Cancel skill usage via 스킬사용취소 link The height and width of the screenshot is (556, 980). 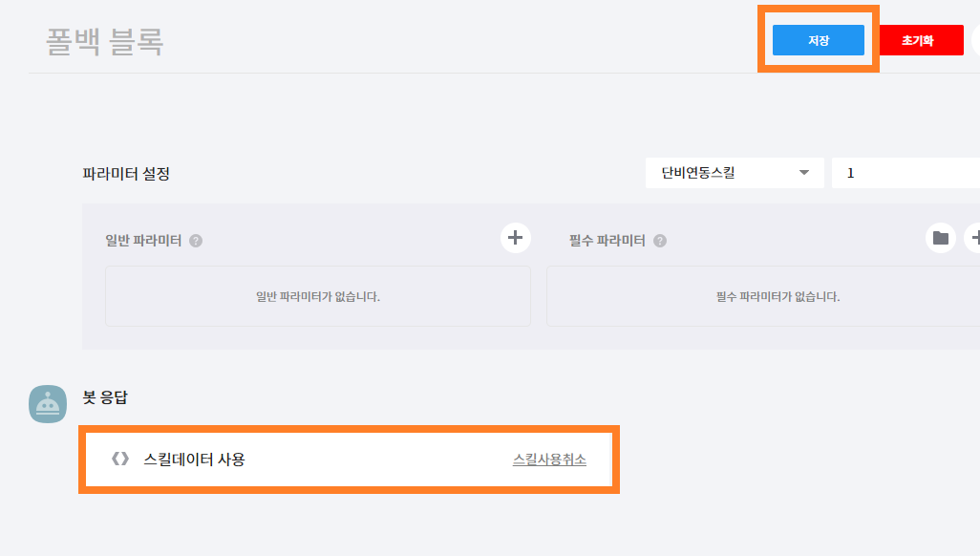[549, 460]
